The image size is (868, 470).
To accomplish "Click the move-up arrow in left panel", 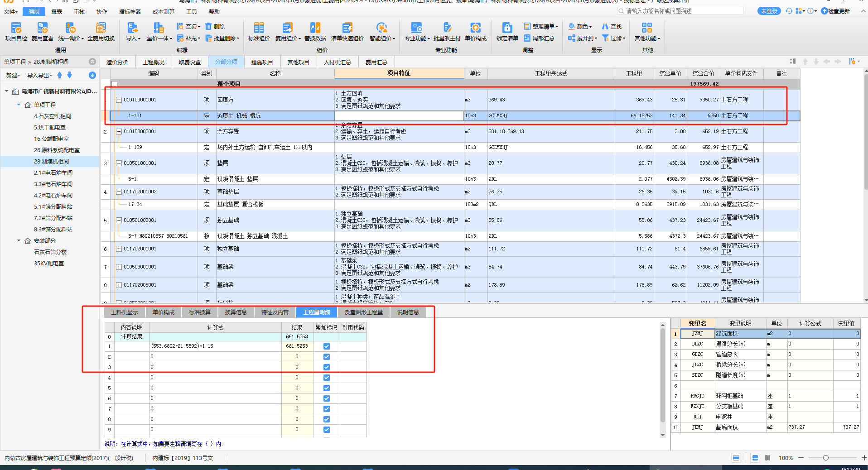I will tap(59, 75).
